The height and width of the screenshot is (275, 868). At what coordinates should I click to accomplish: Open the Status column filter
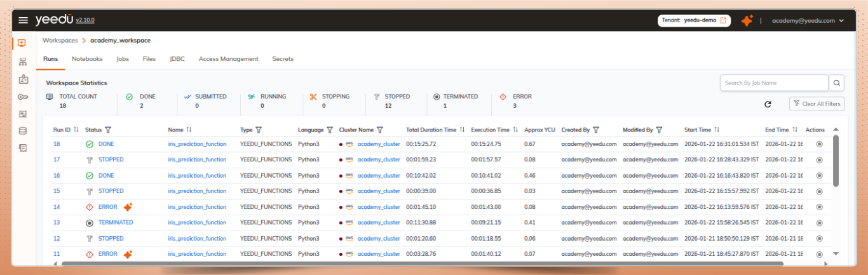[107, 130]
